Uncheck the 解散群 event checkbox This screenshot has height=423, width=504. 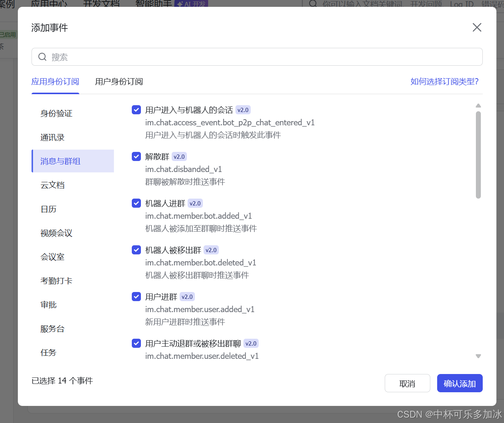point(136,156)
